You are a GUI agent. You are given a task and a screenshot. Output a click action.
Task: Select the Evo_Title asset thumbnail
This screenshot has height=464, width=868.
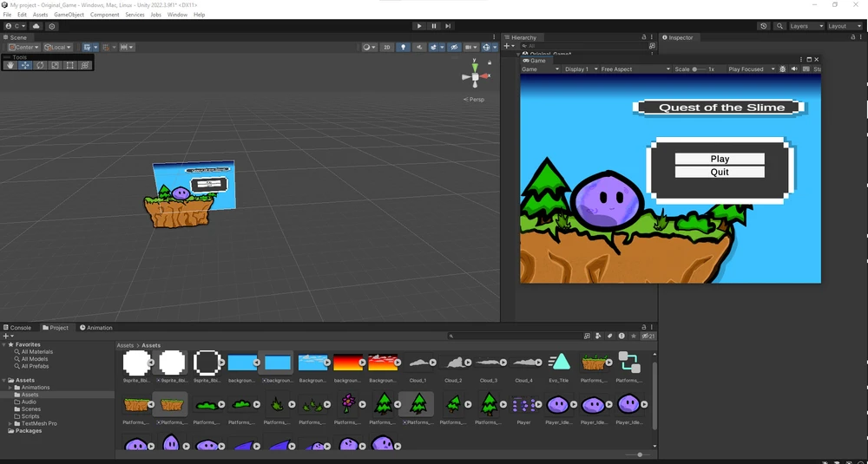[x=560, y=363]
